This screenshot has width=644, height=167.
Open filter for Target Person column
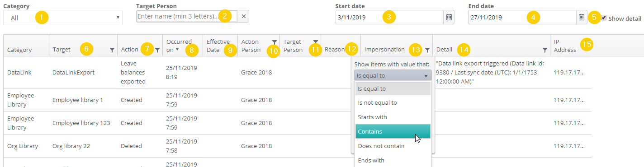(315, 42)
